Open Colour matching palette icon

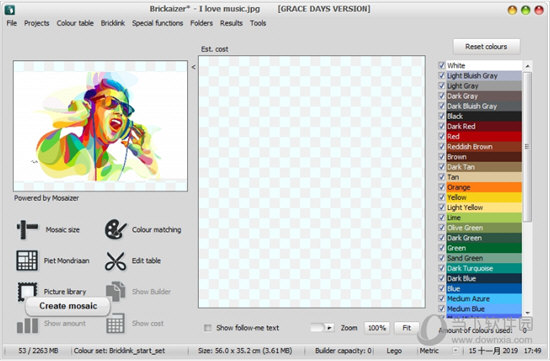tap(115, 229)
